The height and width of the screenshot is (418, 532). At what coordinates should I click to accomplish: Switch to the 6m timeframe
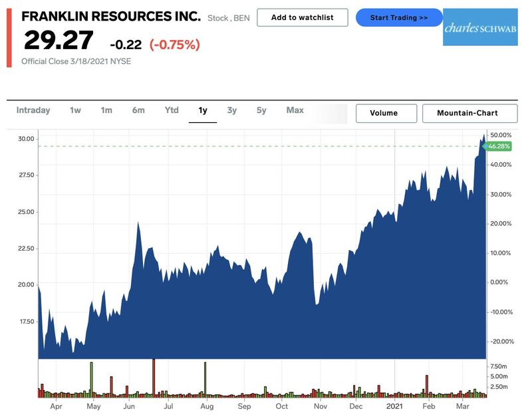(138, 110)
